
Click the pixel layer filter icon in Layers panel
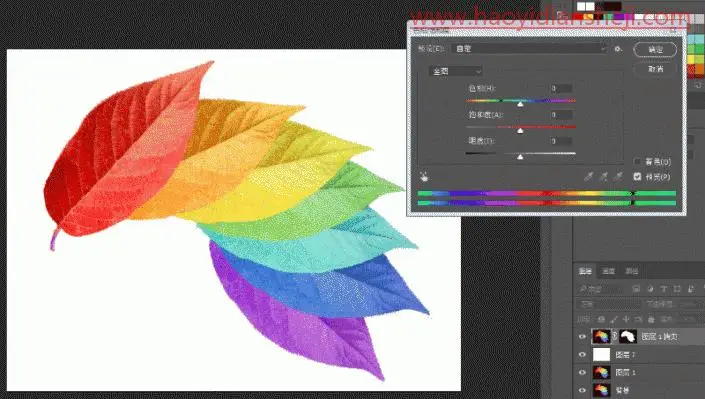[x=636, y=289]
